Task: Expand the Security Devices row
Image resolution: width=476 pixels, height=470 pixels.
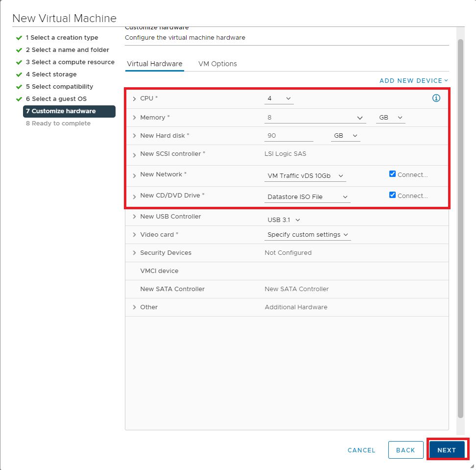Action: 134,253
